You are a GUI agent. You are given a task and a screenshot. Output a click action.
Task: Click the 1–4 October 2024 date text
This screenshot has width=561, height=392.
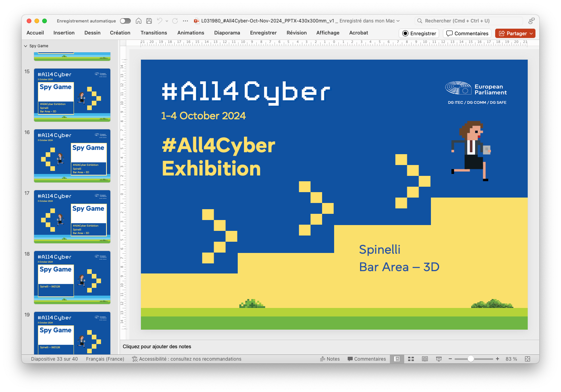coord(203,116)
